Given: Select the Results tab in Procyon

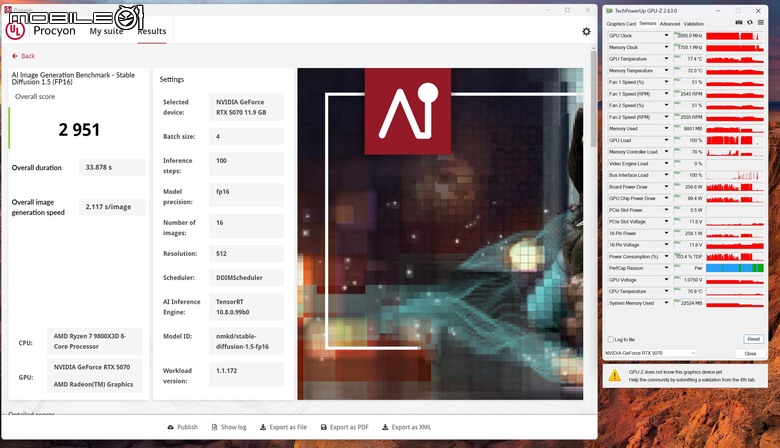Looking at the screenshot, I should (152, 31).
